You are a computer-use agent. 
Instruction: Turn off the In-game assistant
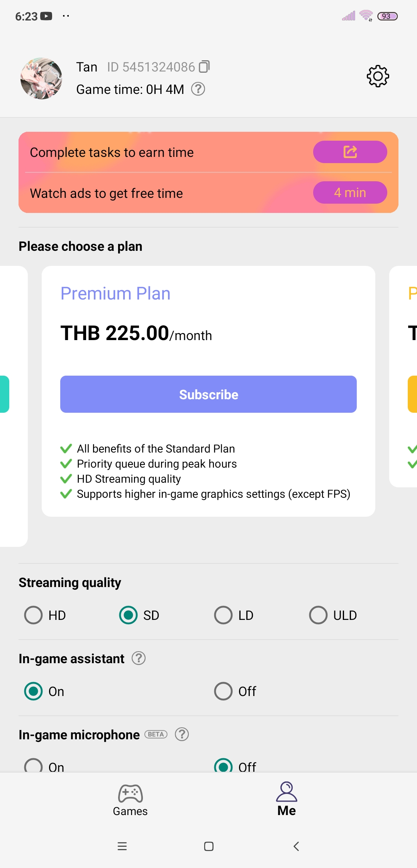(235, 691)
